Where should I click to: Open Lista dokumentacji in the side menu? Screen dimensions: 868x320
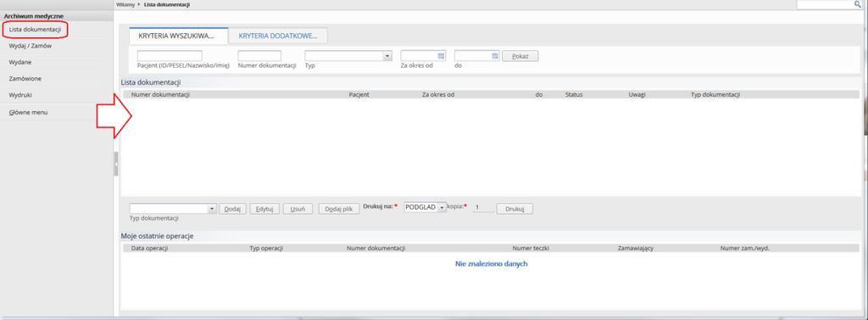click(35, 29)
